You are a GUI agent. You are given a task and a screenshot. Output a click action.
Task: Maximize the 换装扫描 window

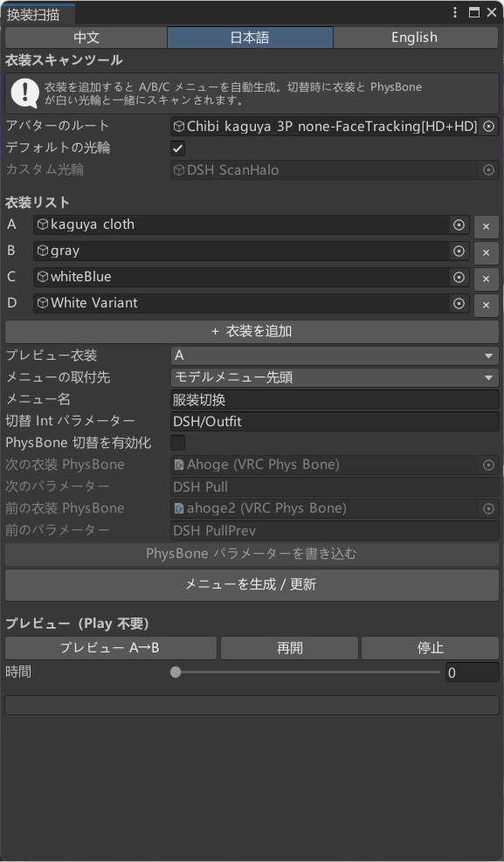coord(473,12)
